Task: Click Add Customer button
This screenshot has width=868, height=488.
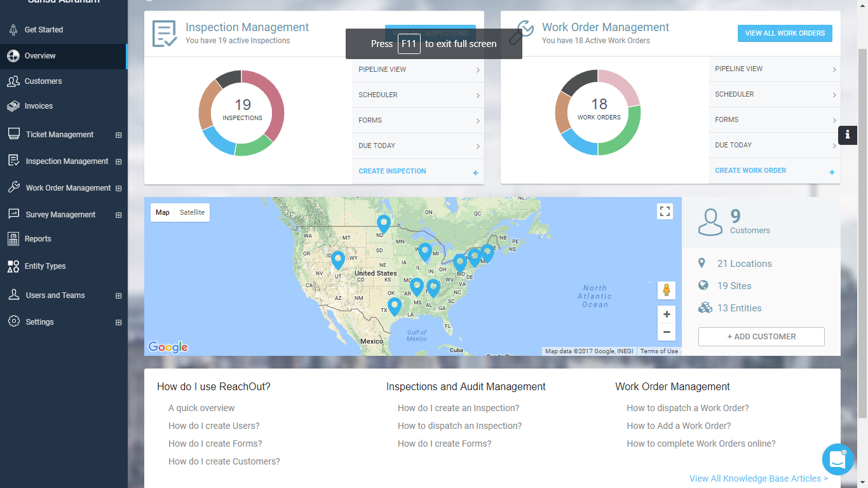Action: tap(761, 337)
